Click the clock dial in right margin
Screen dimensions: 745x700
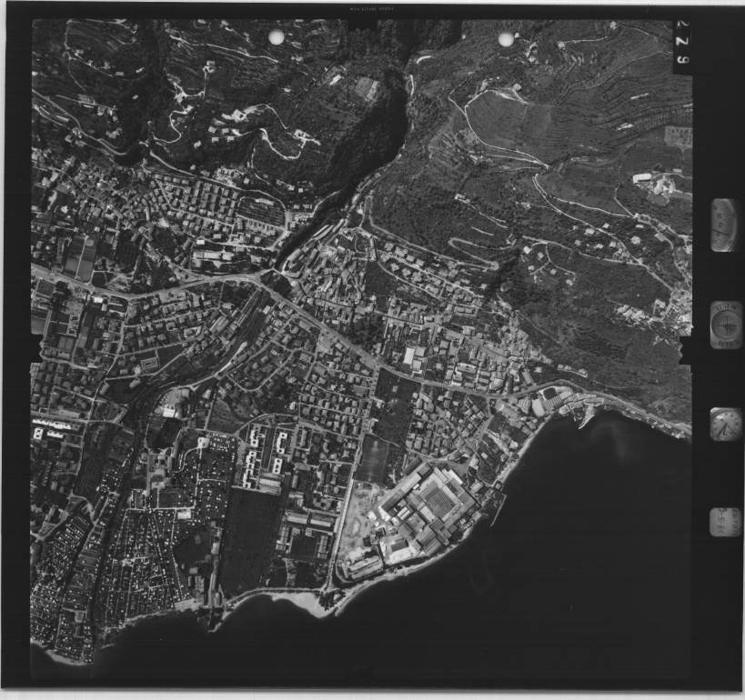click(725, 424)
